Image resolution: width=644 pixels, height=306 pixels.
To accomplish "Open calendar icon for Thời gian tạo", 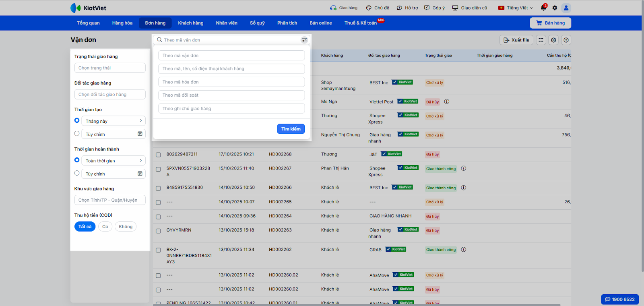I will coord(140,134).
